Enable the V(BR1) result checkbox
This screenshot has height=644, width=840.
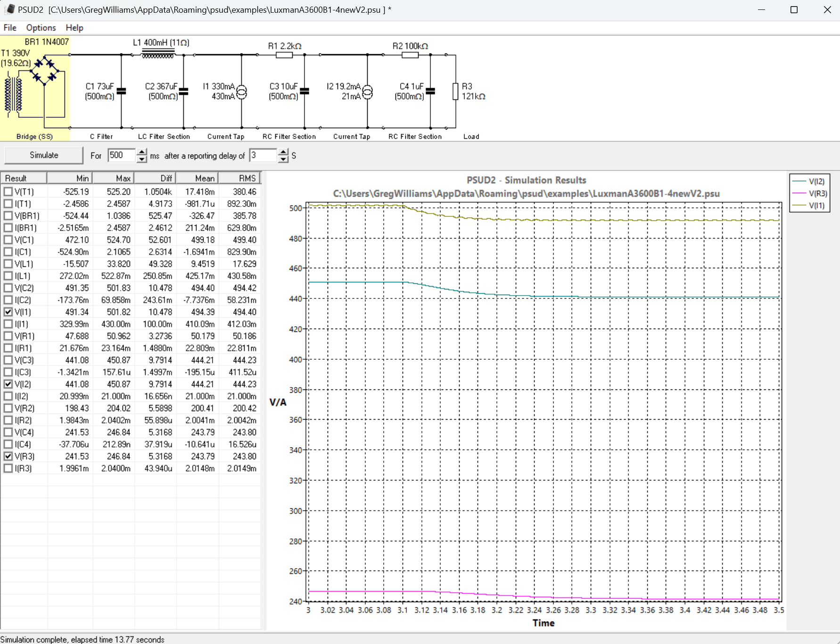click(x=8, y=215)
